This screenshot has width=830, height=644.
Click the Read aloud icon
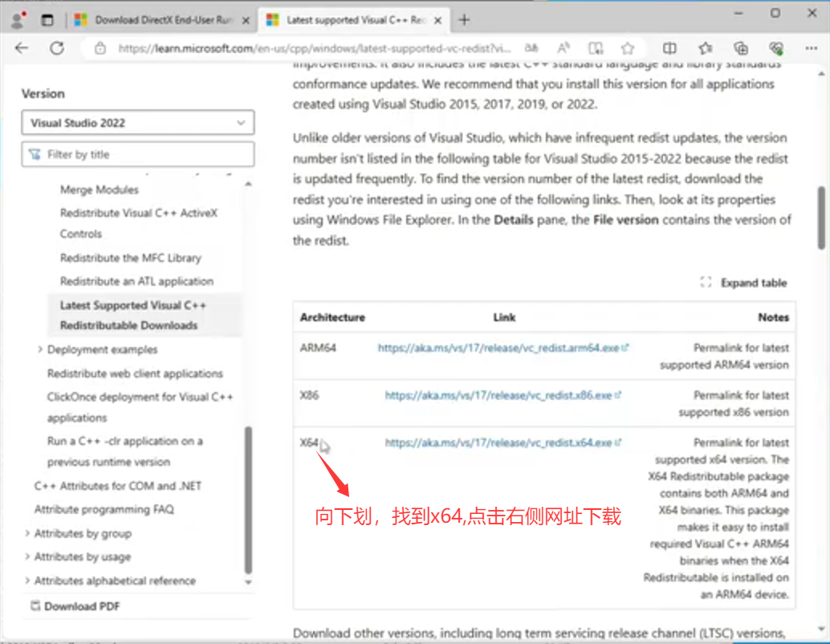click(x=564, y=48)
